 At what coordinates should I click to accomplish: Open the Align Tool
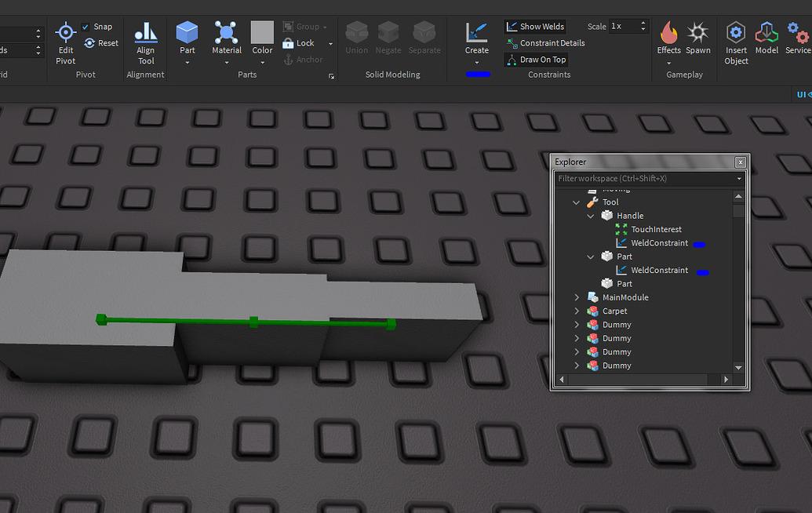pos(145,43)
